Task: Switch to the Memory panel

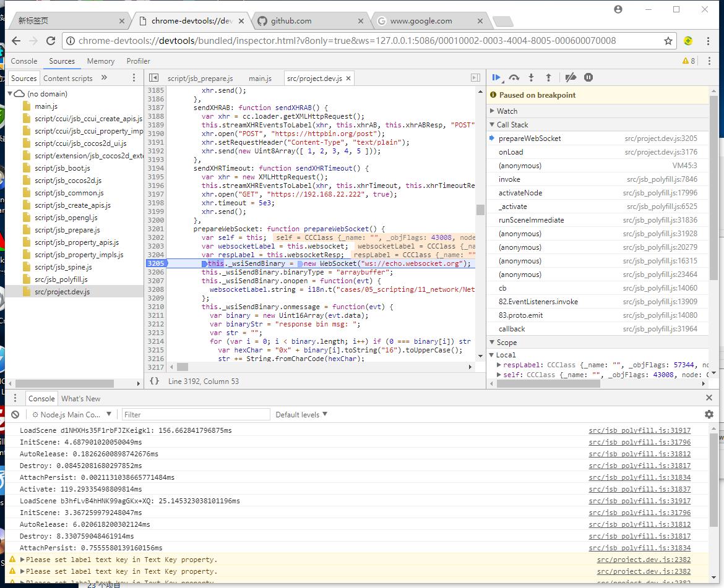Action: coord(100,61)
